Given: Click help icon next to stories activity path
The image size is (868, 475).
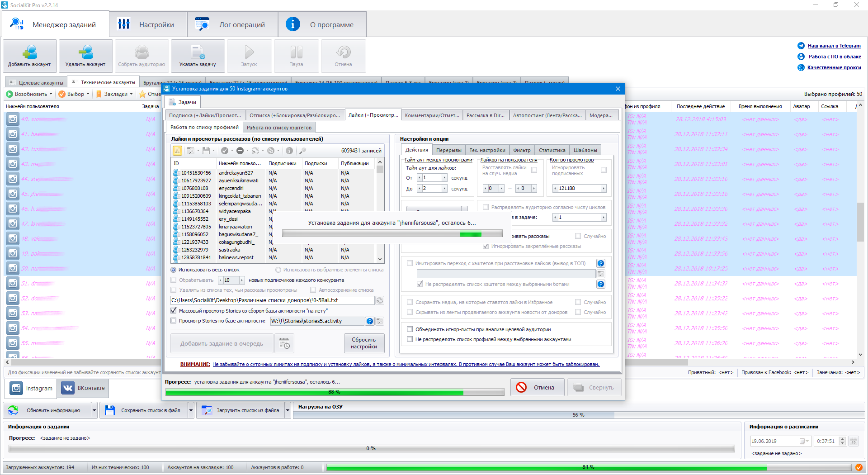Looking at the screenshot, I should [x=370, y=321].
